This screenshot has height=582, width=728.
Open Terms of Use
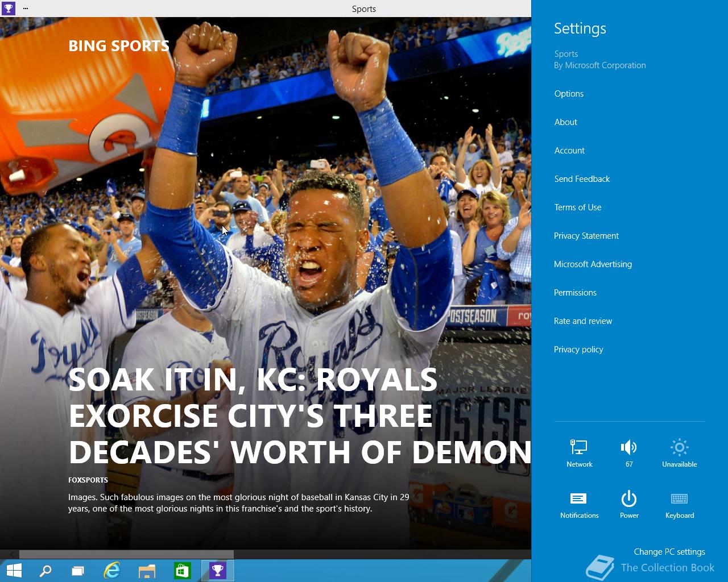(578, 207)
